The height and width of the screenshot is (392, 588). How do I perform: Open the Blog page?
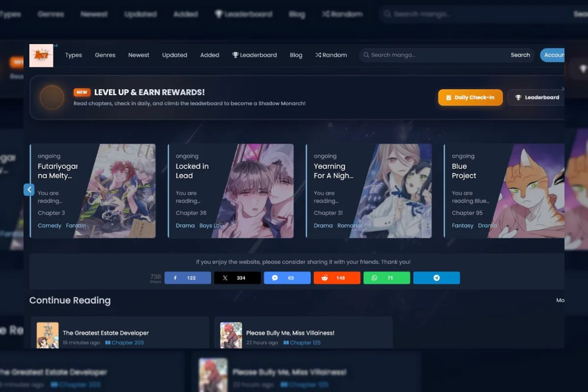tap(296, 55)
